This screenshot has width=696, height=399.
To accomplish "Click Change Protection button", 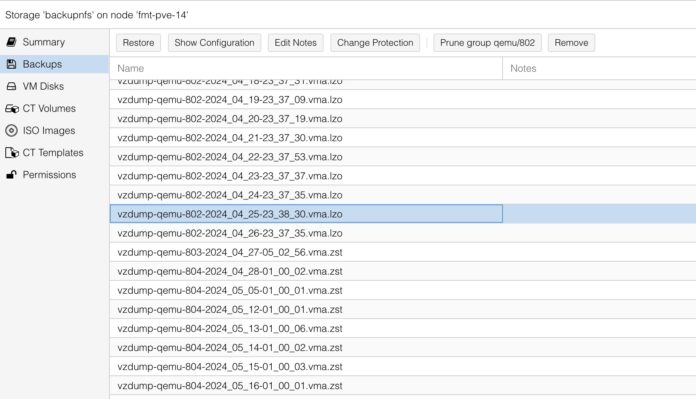I will (375, 43).
